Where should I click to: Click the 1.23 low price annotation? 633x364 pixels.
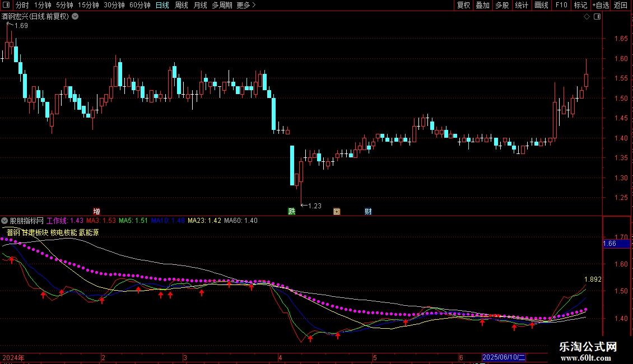[x=314, y=206]
